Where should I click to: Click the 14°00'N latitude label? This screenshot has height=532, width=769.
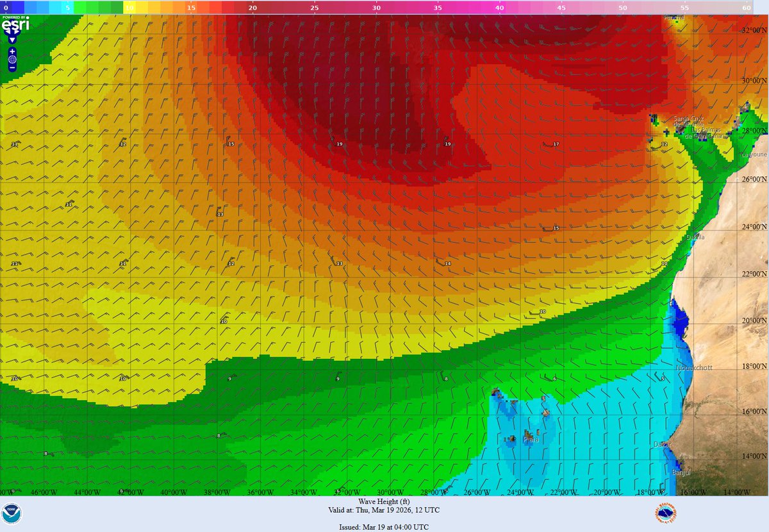point(755,456)
